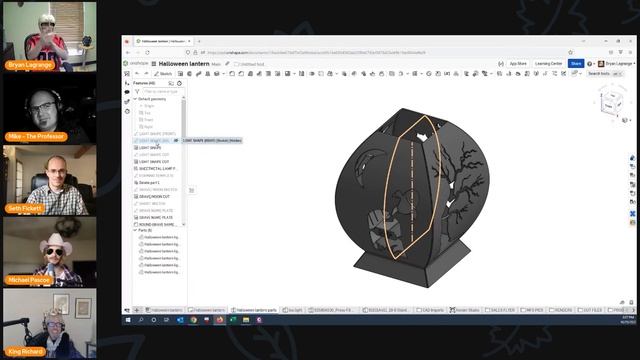The image size is (640, 360).
Task: Open the App Store link
Action: (x=518, y=64)
